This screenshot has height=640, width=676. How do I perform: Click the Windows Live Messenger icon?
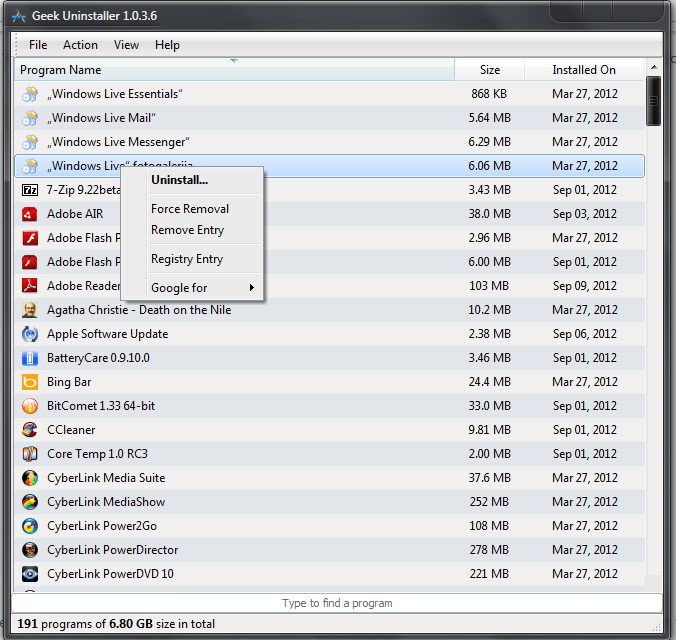(x=30, y=142)
